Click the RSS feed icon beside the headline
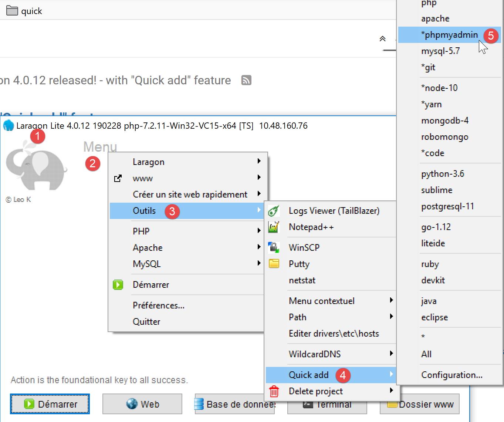Viewport: 504px width, 422px height. (246, 80)
